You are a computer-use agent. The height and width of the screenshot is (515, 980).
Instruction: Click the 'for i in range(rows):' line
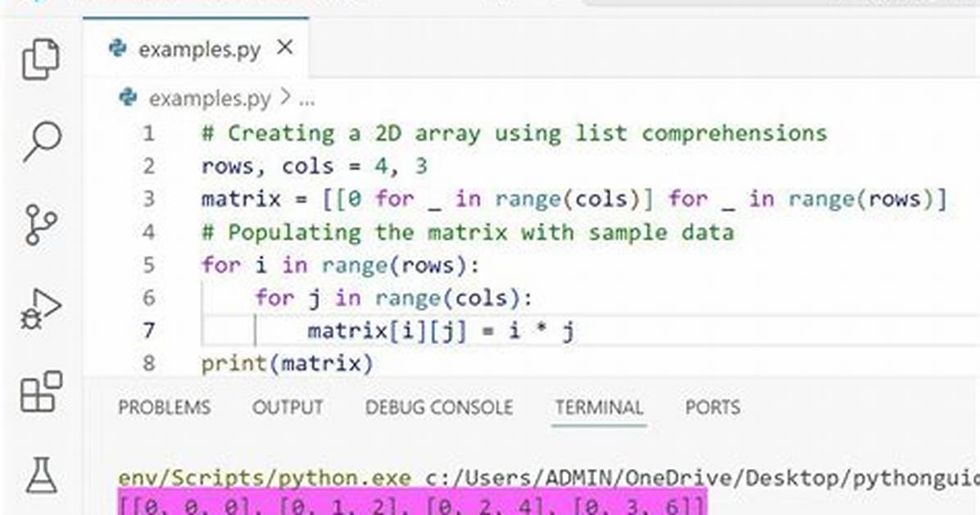click(x=340, y=266)
